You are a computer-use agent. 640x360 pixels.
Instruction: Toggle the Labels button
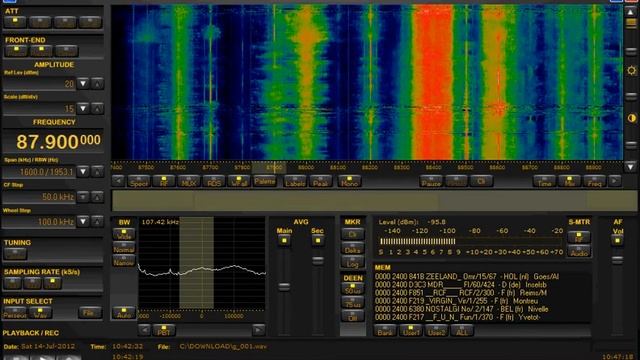point(295,181)
